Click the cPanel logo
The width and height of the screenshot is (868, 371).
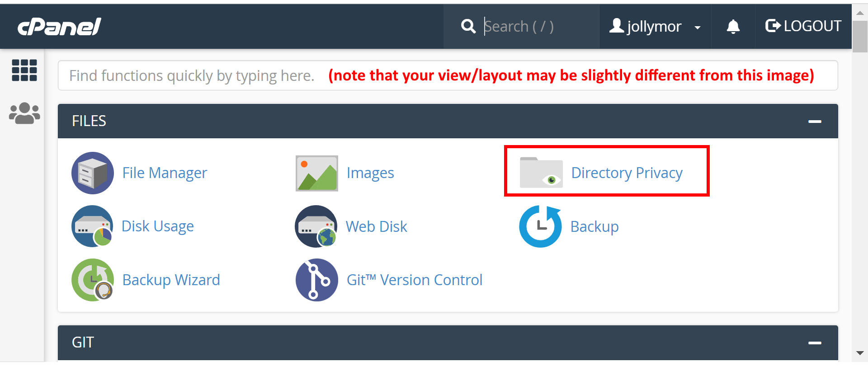(58, 26)
